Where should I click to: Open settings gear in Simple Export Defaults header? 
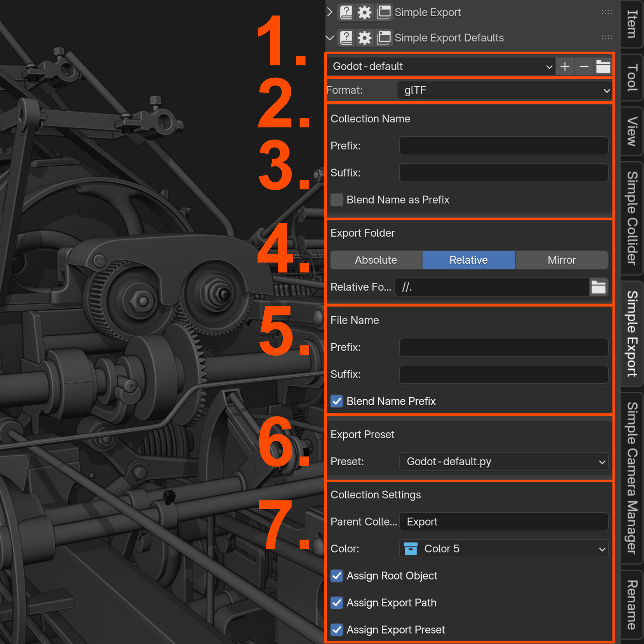364,38
